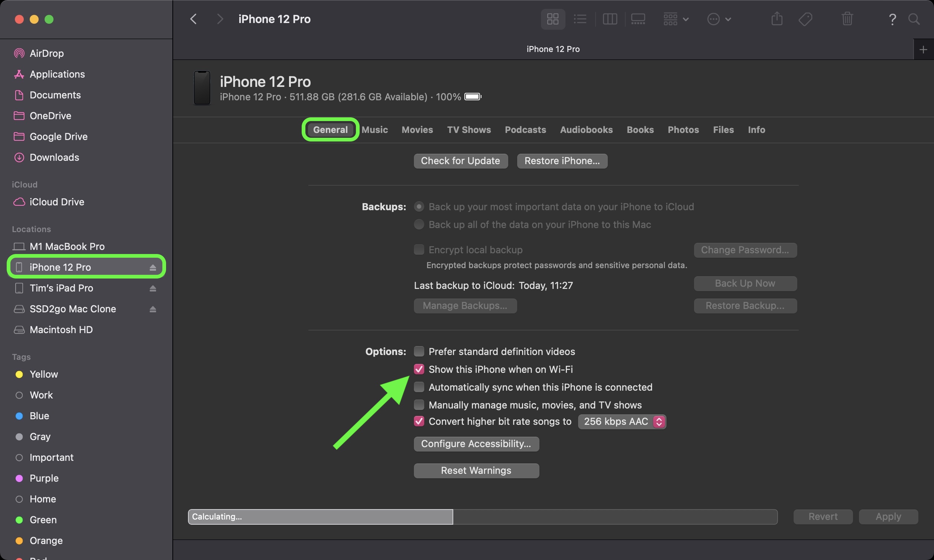Screen dimensions: 934x560
Task: Select the list view icon
Action: pyautogui.click(x=579, y=18)
